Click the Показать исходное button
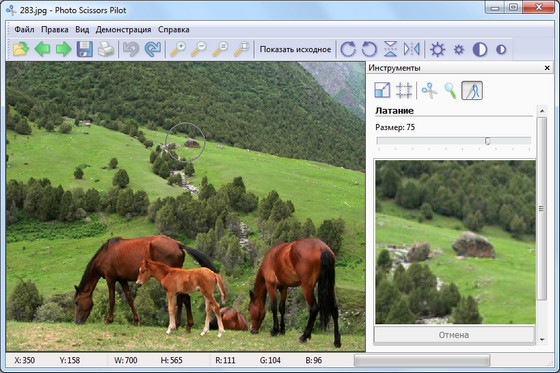The image size is (560, 373). click(x=295, y=49)
